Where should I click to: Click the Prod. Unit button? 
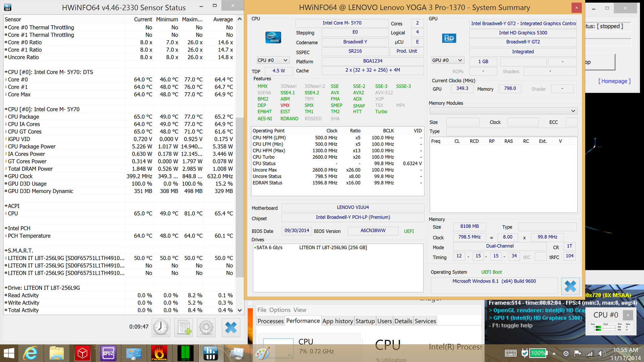407,51
